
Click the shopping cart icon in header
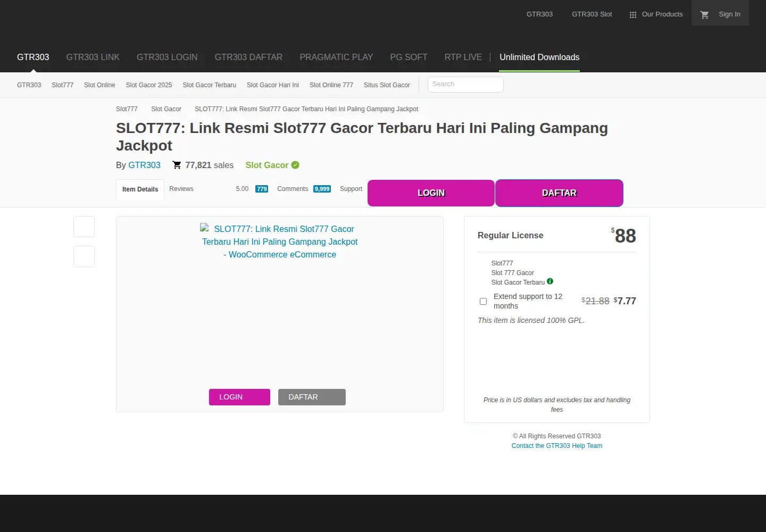click(705, 15)
